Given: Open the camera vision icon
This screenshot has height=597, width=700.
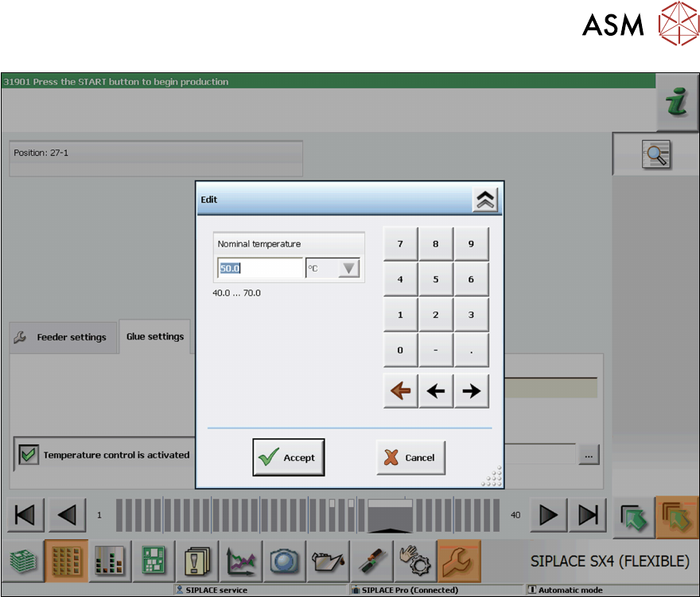Looking at the screenshot, I should [285, 561].
